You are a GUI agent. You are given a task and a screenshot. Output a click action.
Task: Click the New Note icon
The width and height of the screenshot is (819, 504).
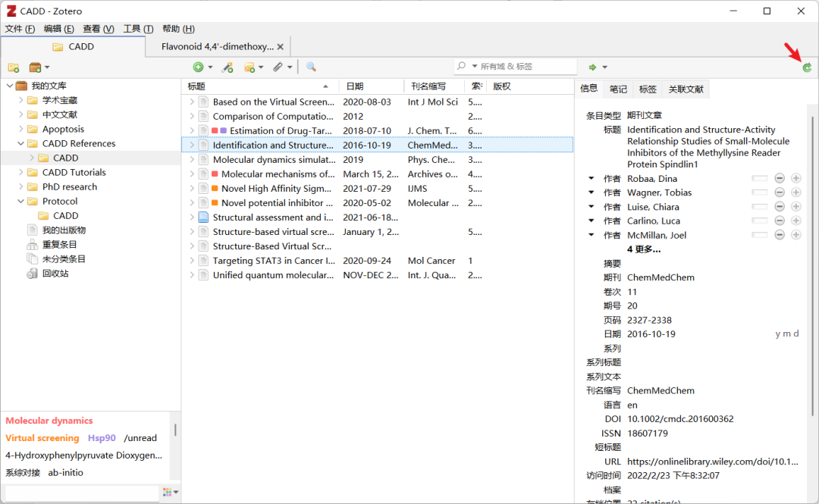pos(249,67)
